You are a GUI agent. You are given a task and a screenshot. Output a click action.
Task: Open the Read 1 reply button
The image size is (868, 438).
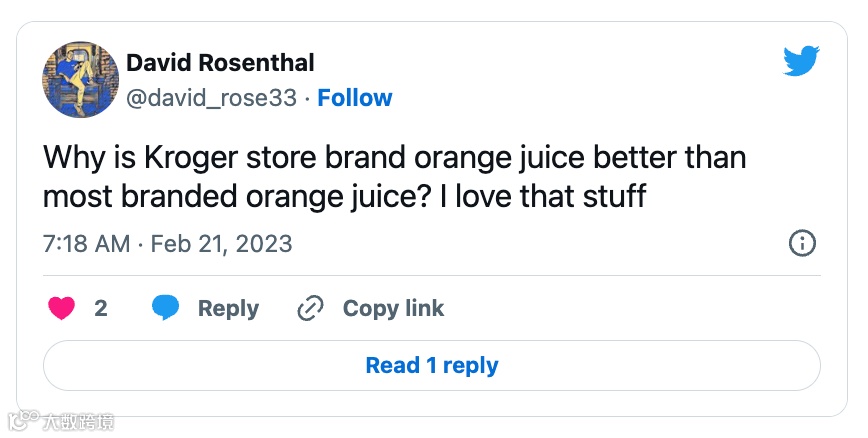pos(432,365)
